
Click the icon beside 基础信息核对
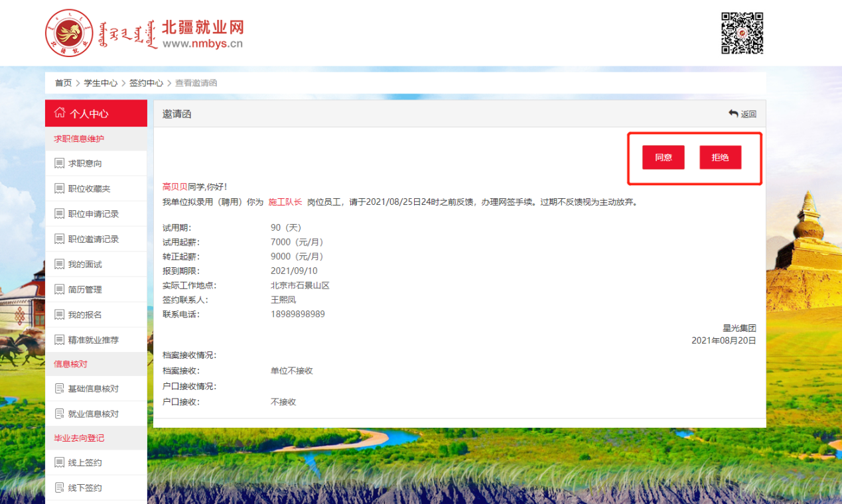(x=60, y=388)
